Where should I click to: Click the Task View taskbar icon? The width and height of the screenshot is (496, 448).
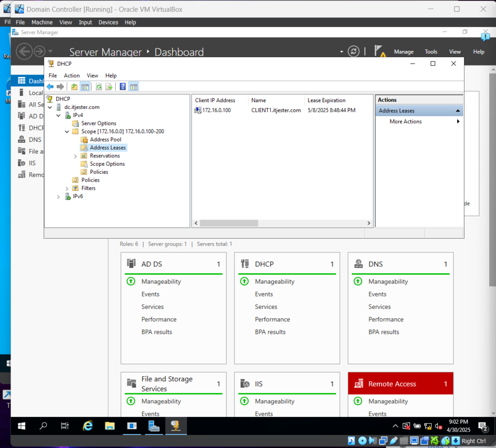(64, 426)
